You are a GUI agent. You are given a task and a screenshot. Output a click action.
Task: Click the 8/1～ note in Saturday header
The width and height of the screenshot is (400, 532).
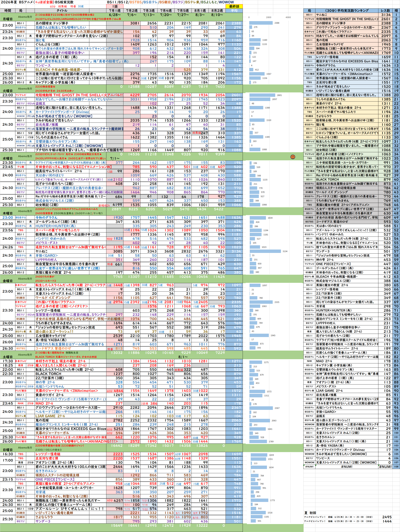tap(183, 357)
